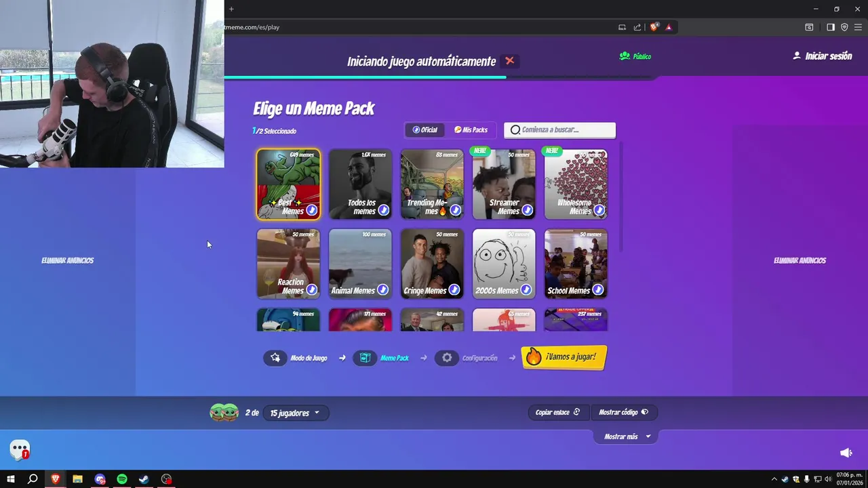Image resolution: width=868 pixels, height=488 pixels.
Task: Open Discord from the taskbar
Action: pyautogui.click(x=100, y=479)
